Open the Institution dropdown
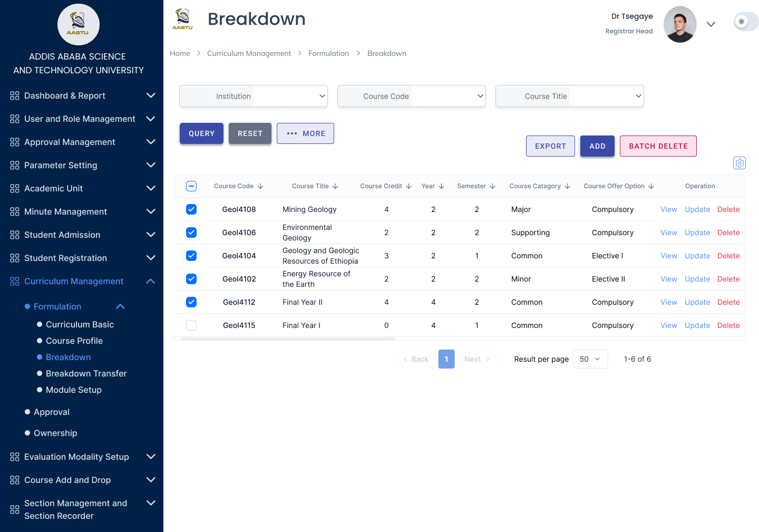 tap(254, 96)
